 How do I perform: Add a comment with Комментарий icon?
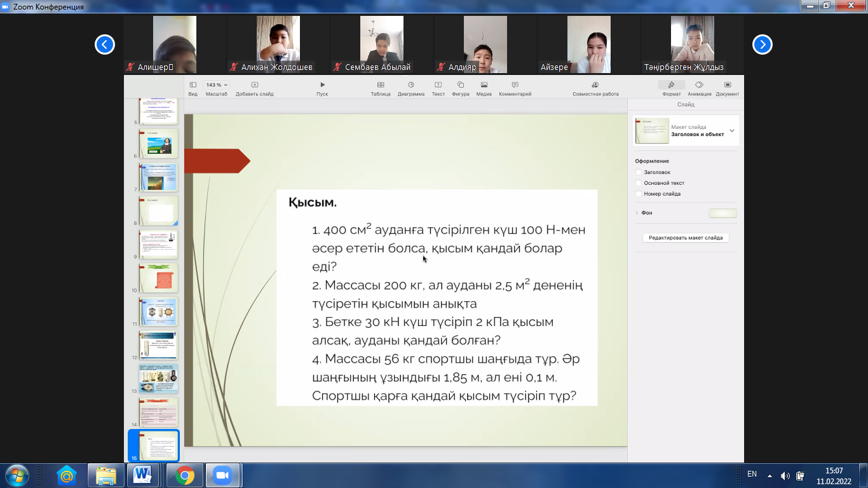515,85
